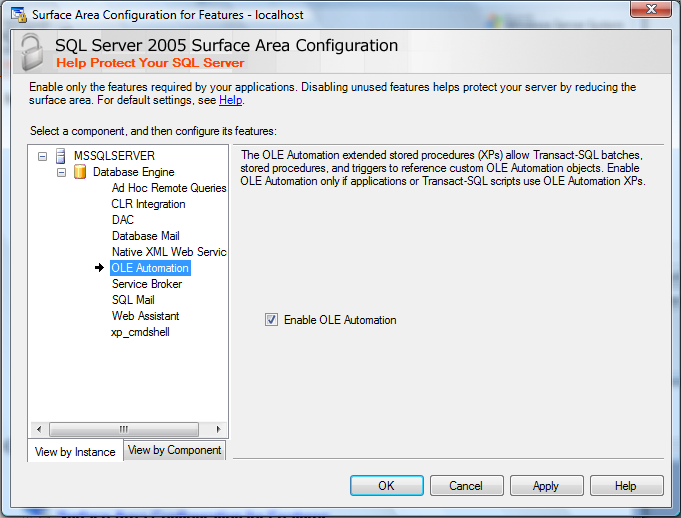The height and width of the screenshot is (518, 681).
Task: Select the Database Engine label
Action: point(134,172)
